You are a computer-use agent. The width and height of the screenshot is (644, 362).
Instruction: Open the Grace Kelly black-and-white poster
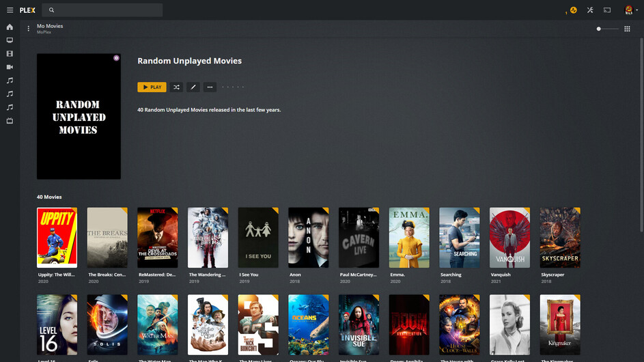[x=509, y=324]
